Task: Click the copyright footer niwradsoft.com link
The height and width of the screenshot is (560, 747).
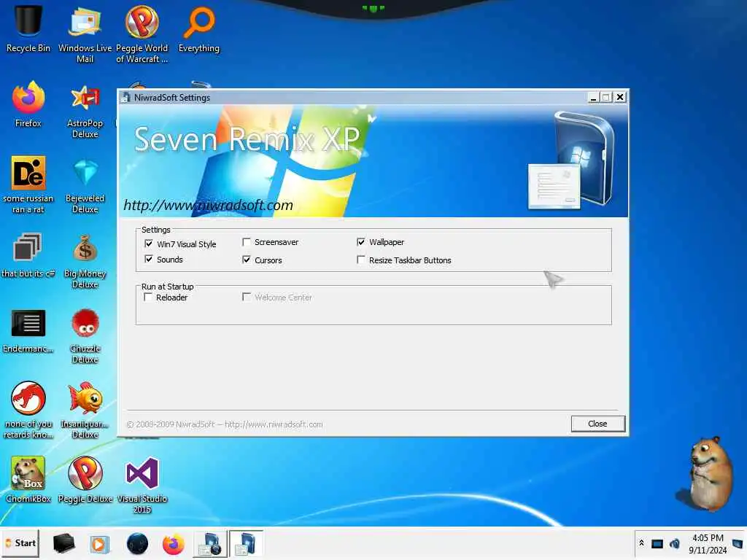Action: pyautogui.click(x=274, y=424)
